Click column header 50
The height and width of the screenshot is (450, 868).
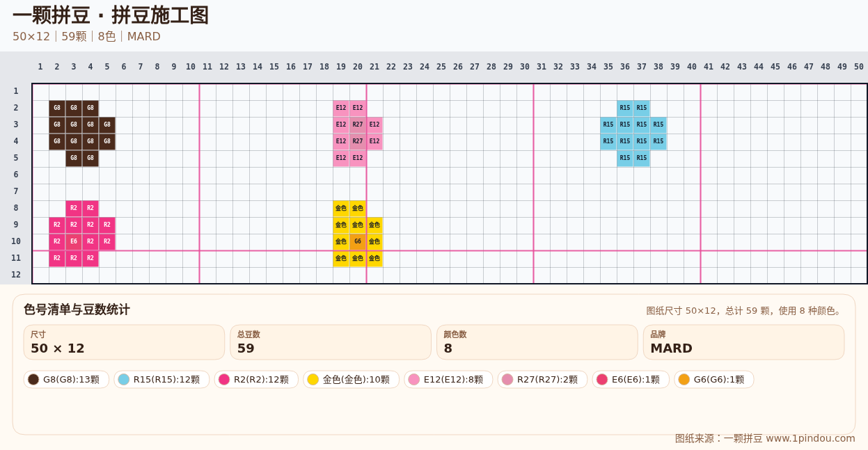859,67
